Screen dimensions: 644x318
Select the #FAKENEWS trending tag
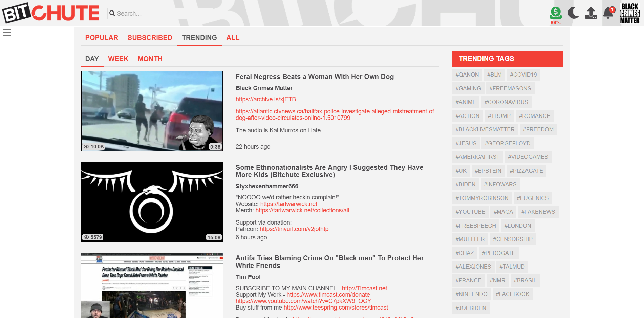click(x=538, y=212)
